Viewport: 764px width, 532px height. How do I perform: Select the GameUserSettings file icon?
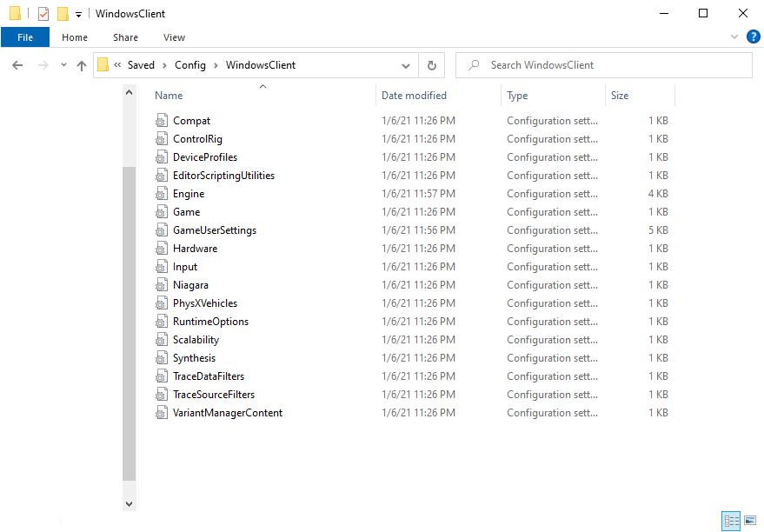point(162,230)
